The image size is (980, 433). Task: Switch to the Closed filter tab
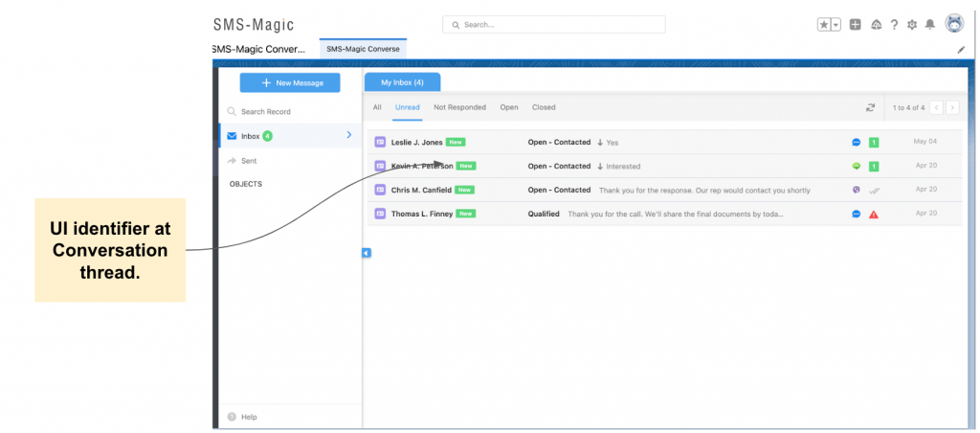coord(544,107)
